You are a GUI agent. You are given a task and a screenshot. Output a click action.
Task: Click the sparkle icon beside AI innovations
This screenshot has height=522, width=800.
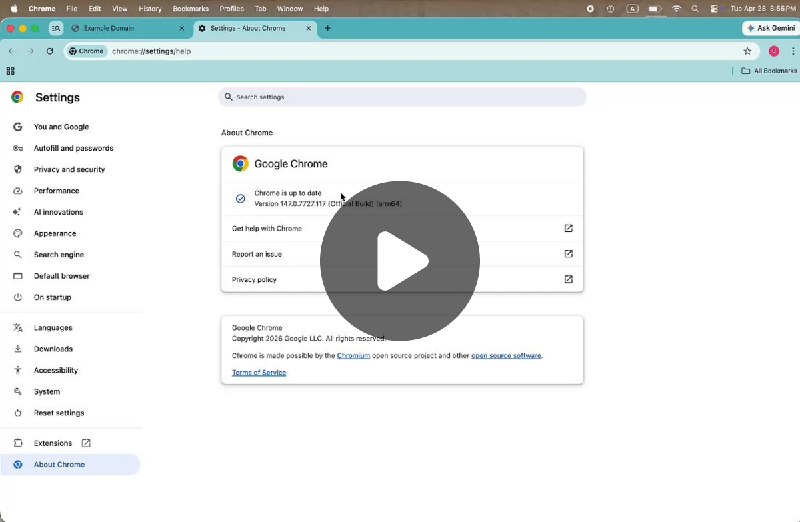pos(17,212)
